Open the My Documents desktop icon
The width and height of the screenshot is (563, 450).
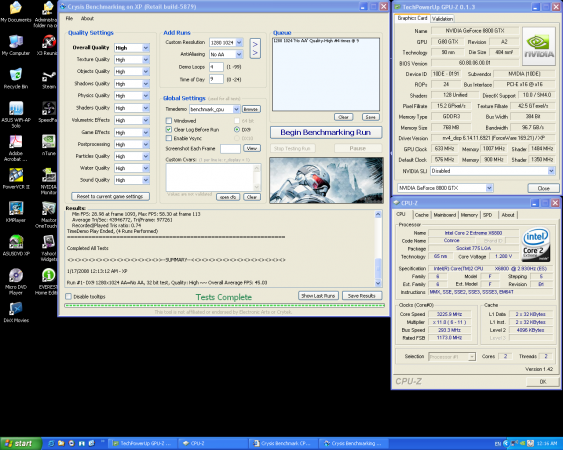click(x=16, y=11)
